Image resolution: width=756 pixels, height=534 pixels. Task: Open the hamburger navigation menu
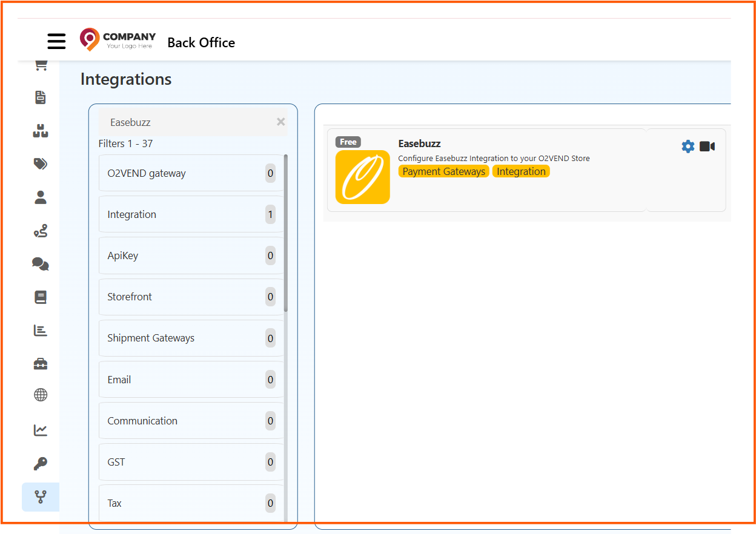pyautogui.click(x=56, y=41)
